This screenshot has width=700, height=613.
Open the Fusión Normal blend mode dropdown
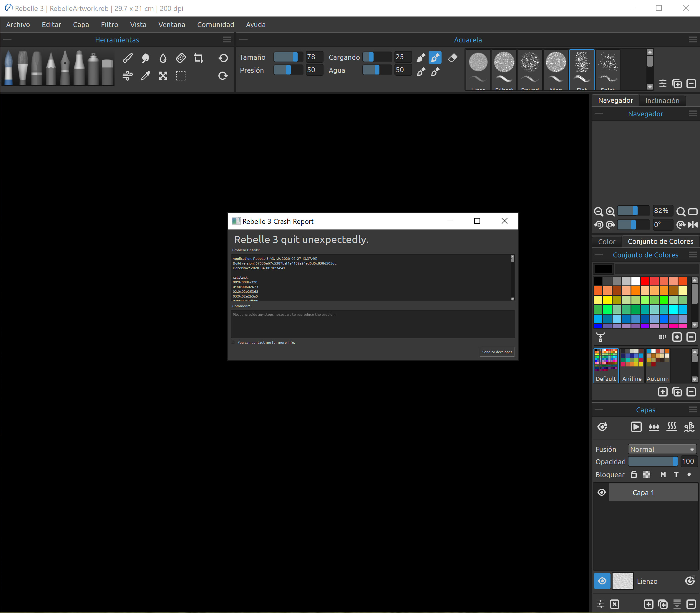tap(662, 449)
